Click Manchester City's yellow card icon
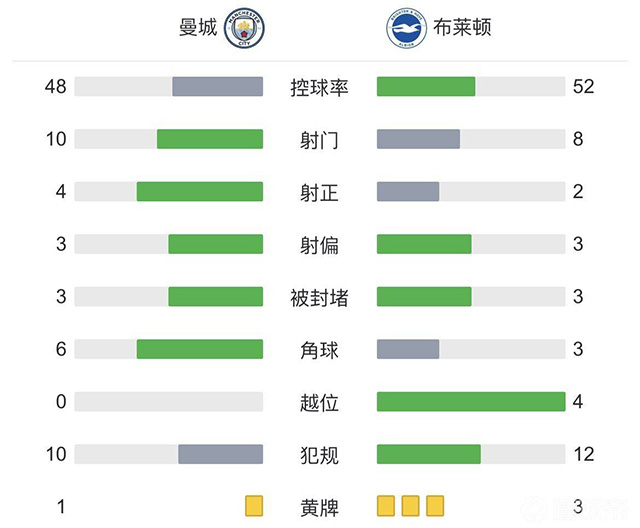 pos(253,507)
